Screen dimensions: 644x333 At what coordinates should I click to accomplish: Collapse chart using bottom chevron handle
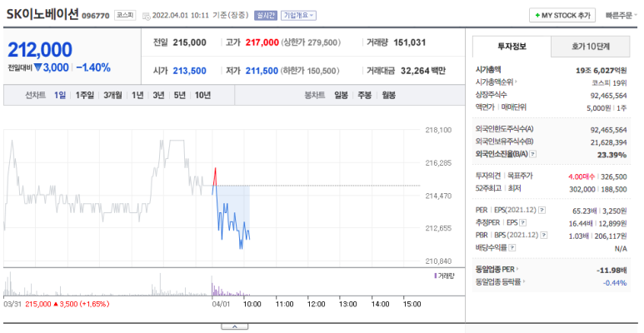(234, 327)
